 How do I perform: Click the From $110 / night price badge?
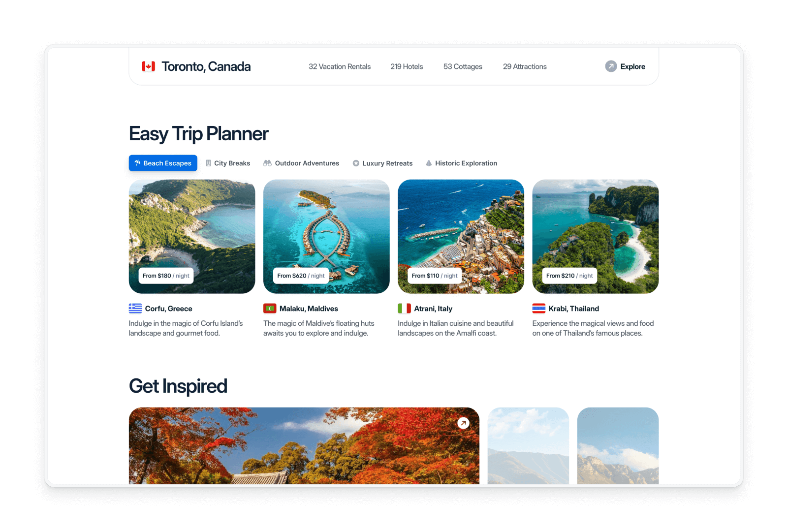click(435, 276)
